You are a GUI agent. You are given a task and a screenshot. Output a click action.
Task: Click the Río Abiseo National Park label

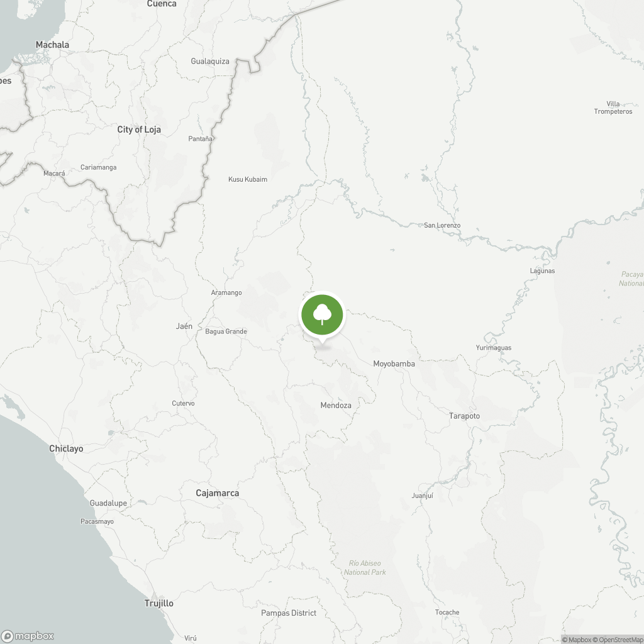click(365, 568)
